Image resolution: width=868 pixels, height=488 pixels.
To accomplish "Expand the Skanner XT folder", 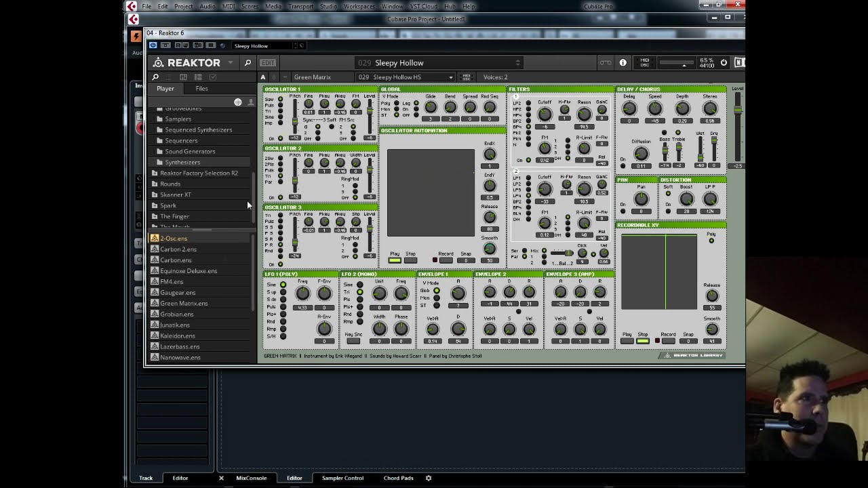I will [x=175, y=195].
